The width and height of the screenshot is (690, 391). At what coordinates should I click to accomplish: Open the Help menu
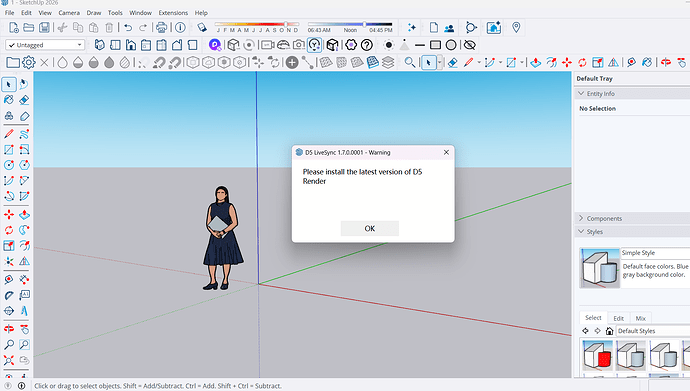pos(201,13)
